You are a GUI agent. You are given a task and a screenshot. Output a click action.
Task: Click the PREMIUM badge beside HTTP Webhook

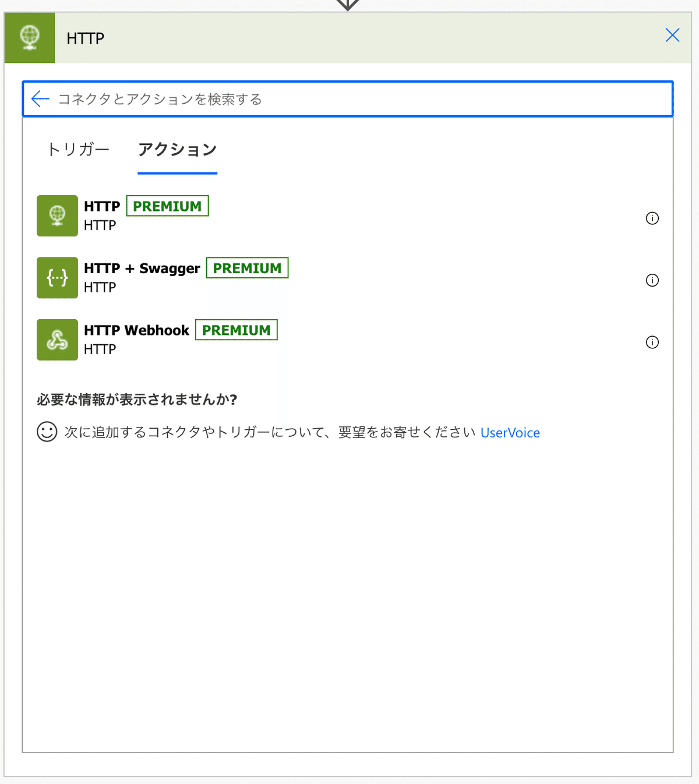coord(236,330)
